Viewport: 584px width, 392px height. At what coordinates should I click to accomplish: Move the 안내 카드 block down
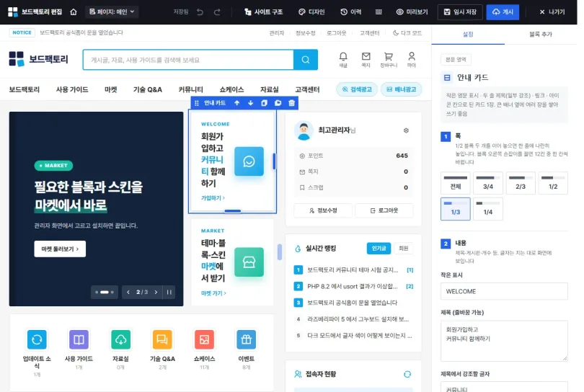pos(251,103)
